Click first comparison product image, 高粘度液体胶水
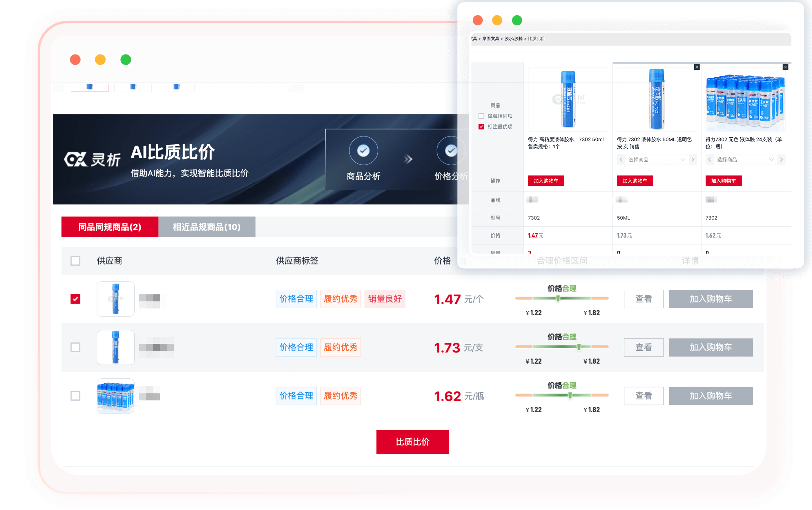Viewport: 812px width, 510px height. click(x=568, y=99)
